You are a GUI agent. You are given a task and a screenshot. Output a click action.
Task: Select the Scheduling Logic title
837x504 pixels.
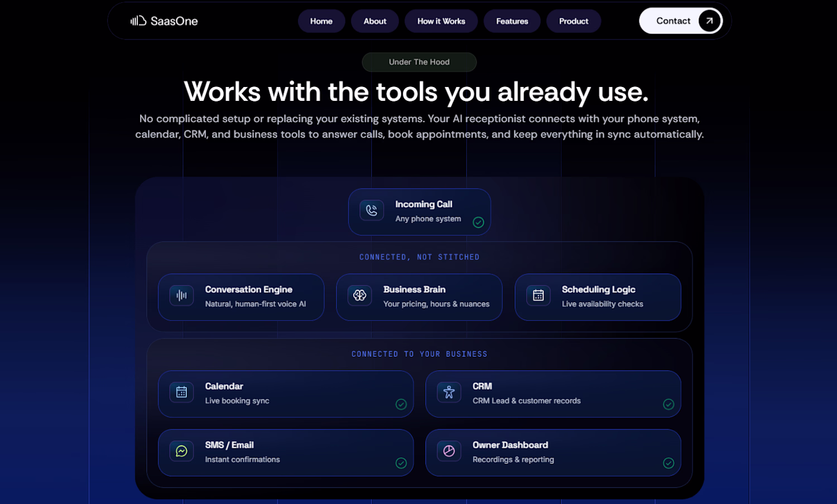click(599, 289)
